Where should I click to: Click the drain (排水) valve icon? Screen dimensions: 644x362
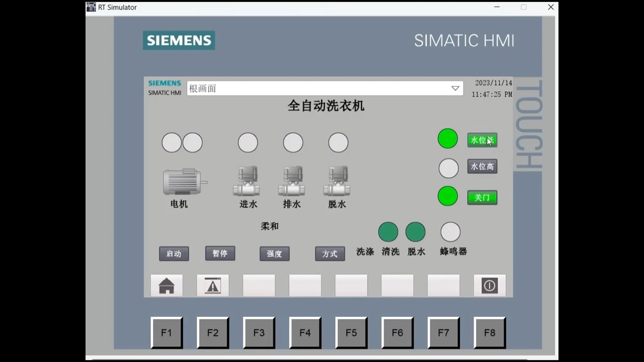(x=292, y=181)
